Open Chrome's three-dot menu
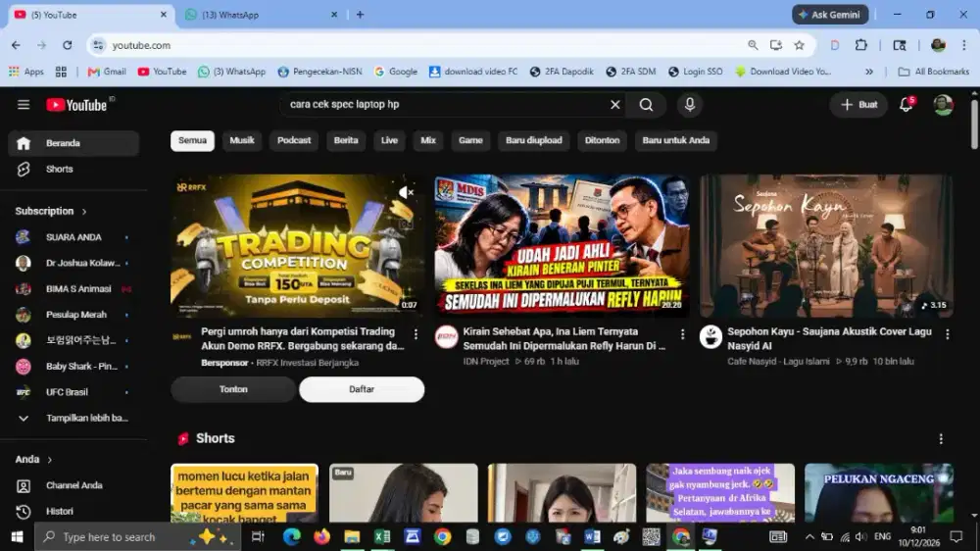The width and height of the screenshot is (980, 551). tap(964, 45)
